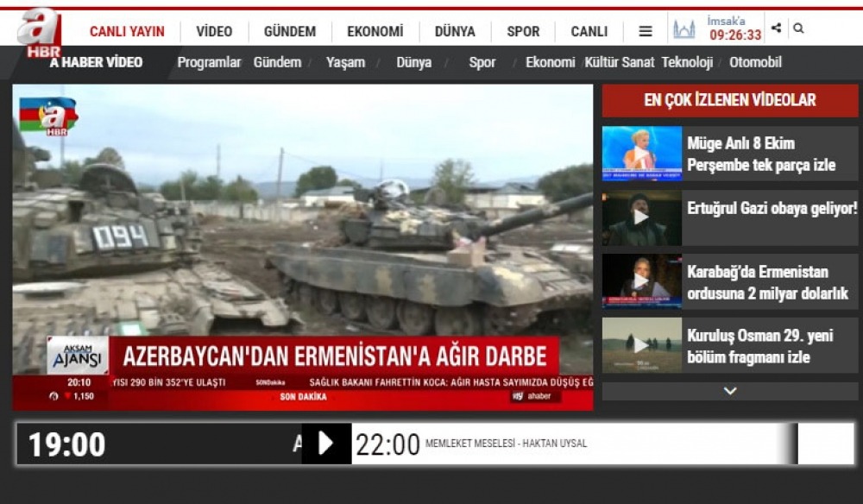Click the mosque prayer time icon
The height and width of the screenshot is (504, 863).
coord(683,30)
